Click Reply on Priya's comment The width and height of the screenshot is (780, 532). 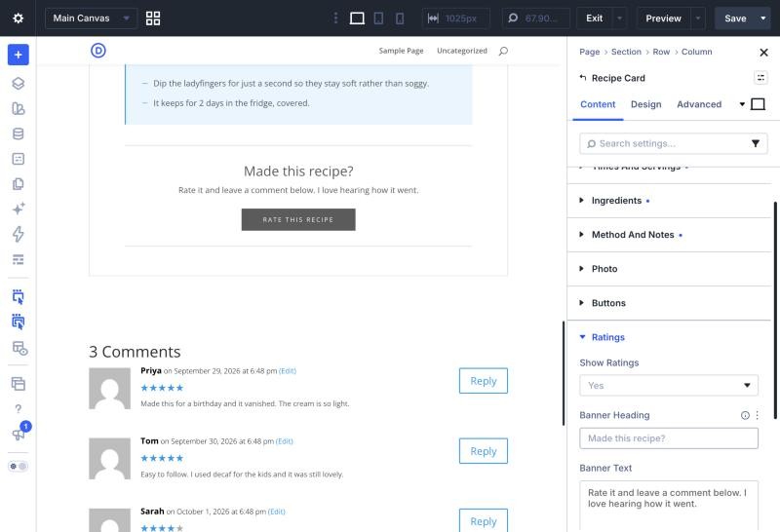483,381
